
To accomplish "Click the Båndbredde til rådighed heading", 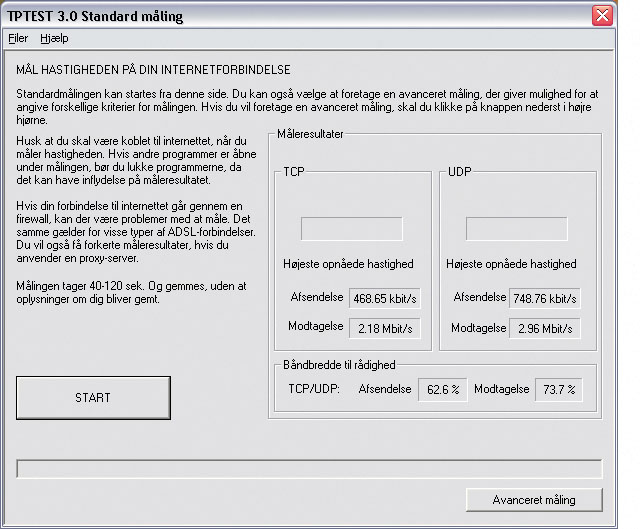I will [339, 365].
